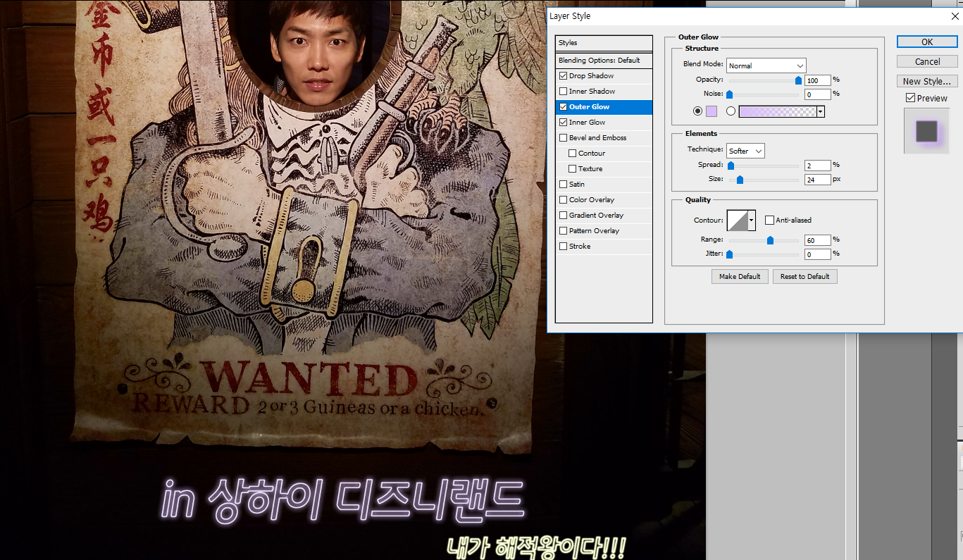Enable the Inner Shadow checkbox
Screen dimensions: 963x560
click(x=563, y=92)
